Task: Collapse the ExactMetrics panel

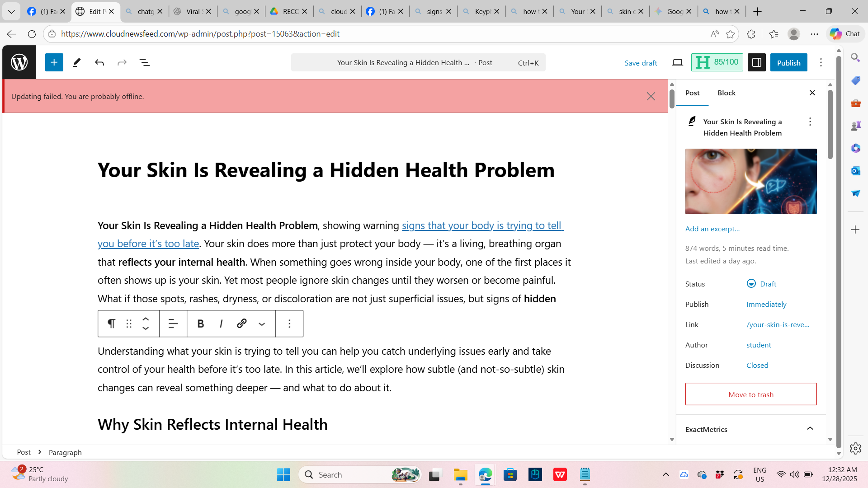Action: [x=810, y=429]
